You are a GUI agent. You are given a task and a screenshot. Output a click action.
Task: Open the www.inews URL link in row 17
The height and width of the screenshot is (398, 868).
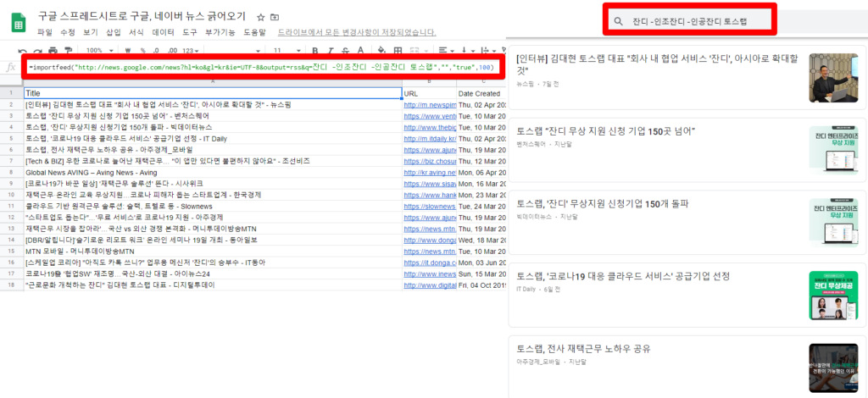tap(430, 274)
